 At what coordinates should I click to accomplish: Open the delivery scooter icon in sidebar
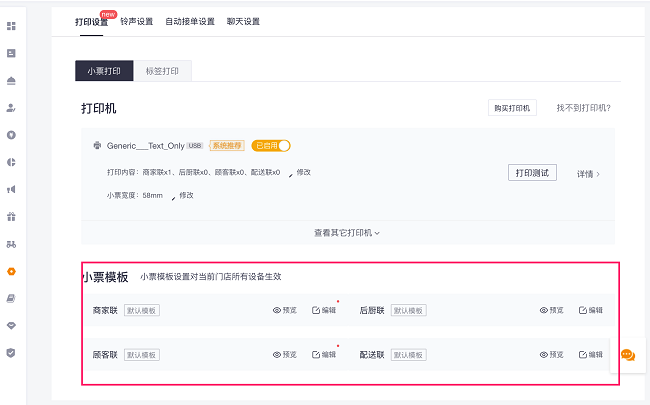11,243
